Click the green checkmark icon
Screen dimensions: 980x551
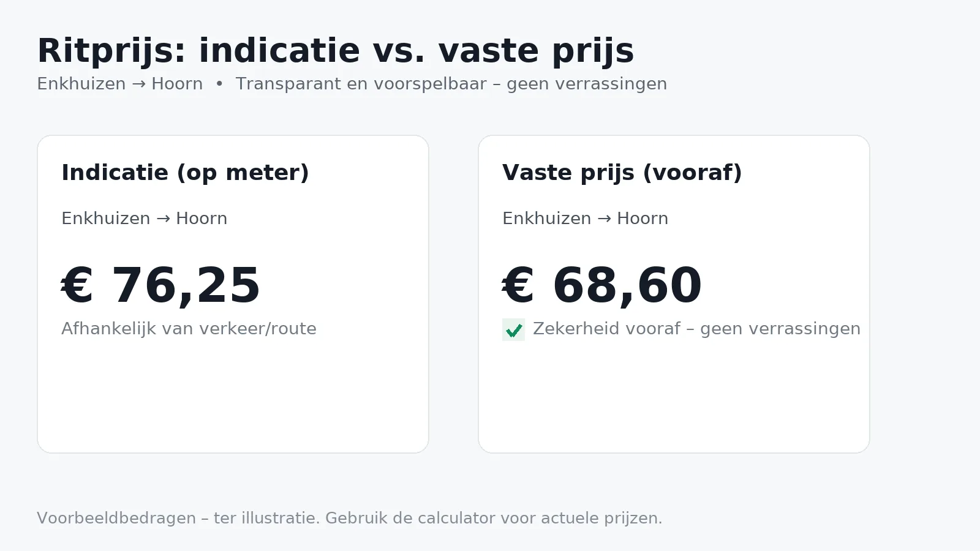[x=513, y=330]
